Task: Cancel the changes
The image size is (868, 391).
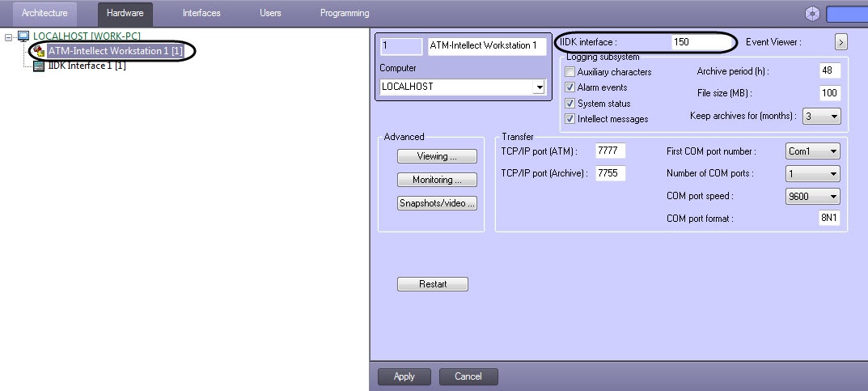Action: 468,376
